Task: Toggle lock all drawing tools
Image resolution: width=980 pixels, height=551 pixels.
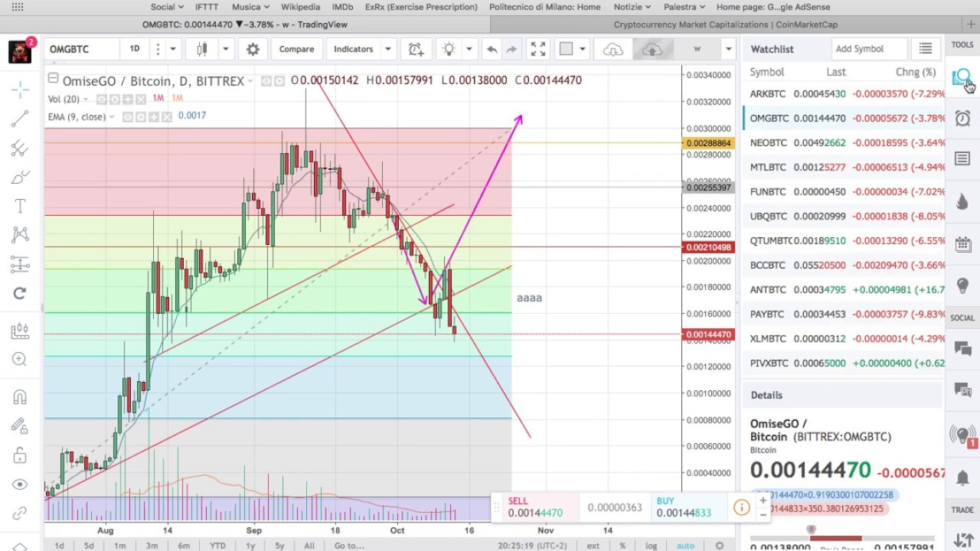Action: (x=20, y=456)
